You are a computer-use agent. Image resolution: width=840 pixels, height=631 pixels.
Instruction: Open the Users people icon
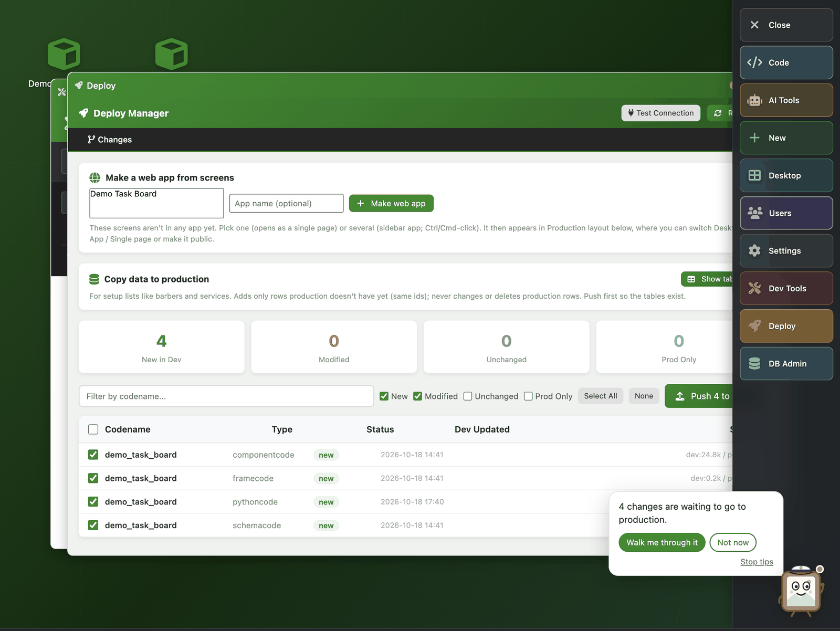(x=754, y=213)
